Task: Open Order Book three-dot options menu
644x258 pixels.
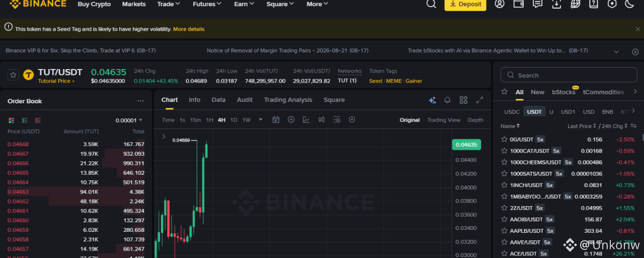Action: click(140, 101)
